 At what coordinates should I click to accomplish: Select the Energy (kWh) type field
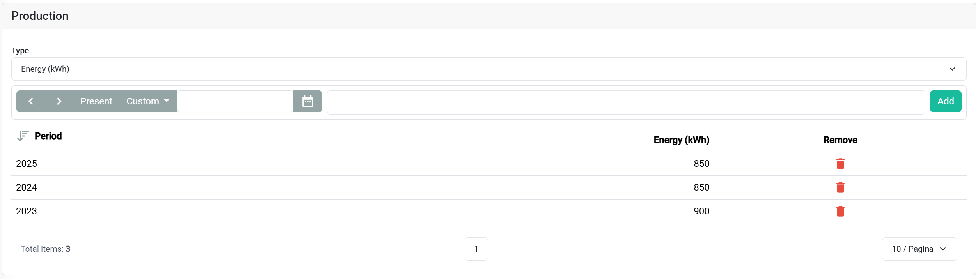pos(468,69)
